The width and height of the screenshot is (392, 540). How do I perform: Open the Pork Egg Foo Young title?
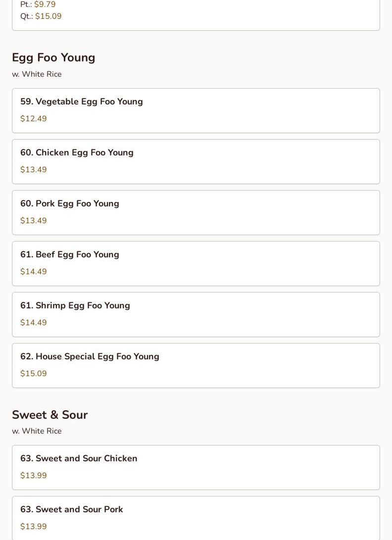pyautogui.click(x=70, y=203)
